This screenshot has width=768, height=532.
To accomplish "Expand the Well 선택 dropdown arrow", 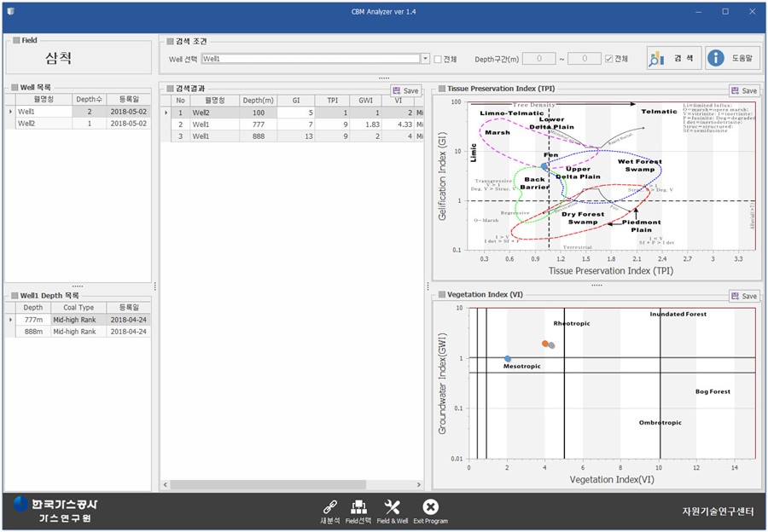I will [425, 59].
